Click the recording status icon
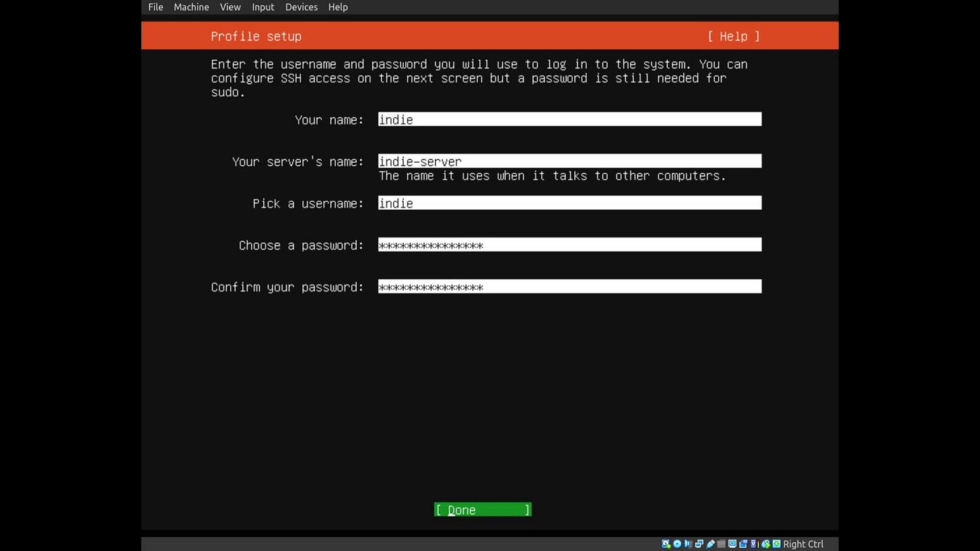 tap(743, 544)
